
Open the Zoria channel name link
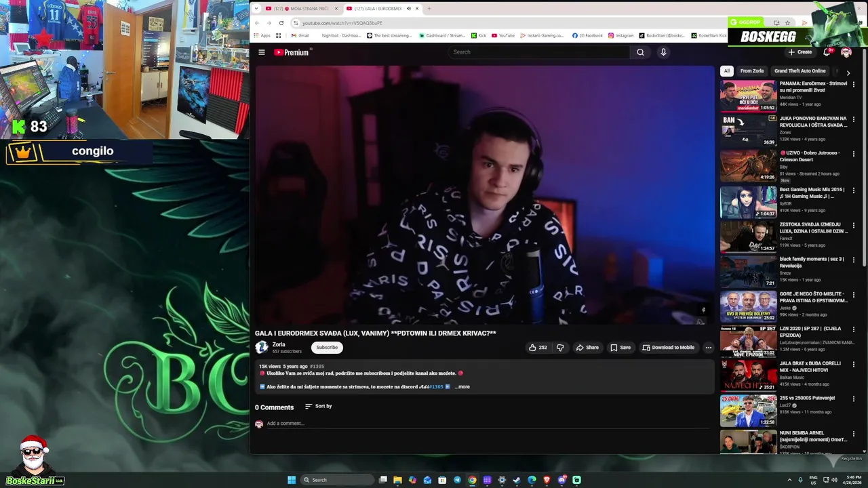pos(279,344)
